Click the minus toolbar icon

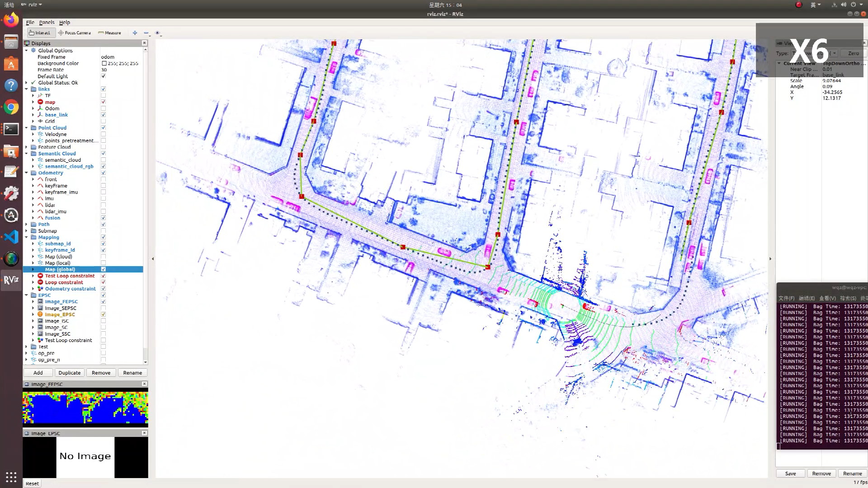(146, 33)
